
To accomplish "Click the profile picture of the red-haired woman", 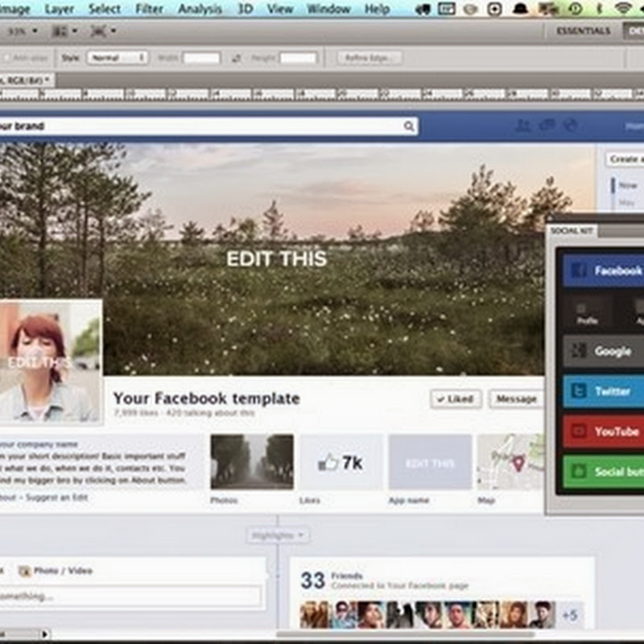I will (x=50, y=361).
